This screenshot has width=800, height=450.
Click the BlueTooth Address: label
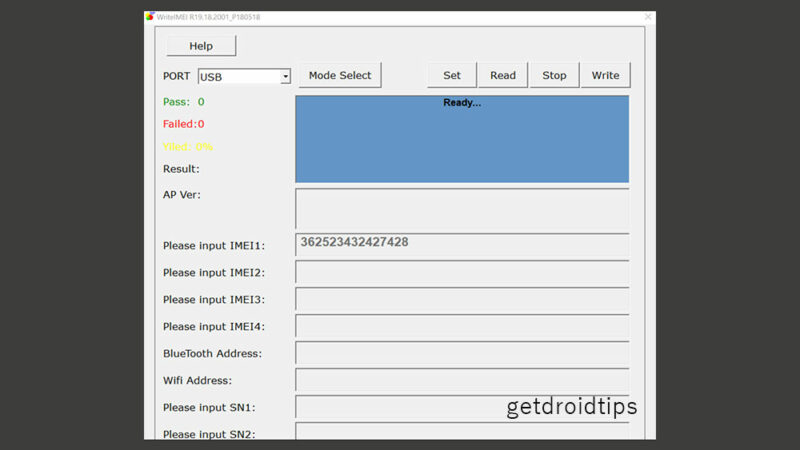pos(212,354)
